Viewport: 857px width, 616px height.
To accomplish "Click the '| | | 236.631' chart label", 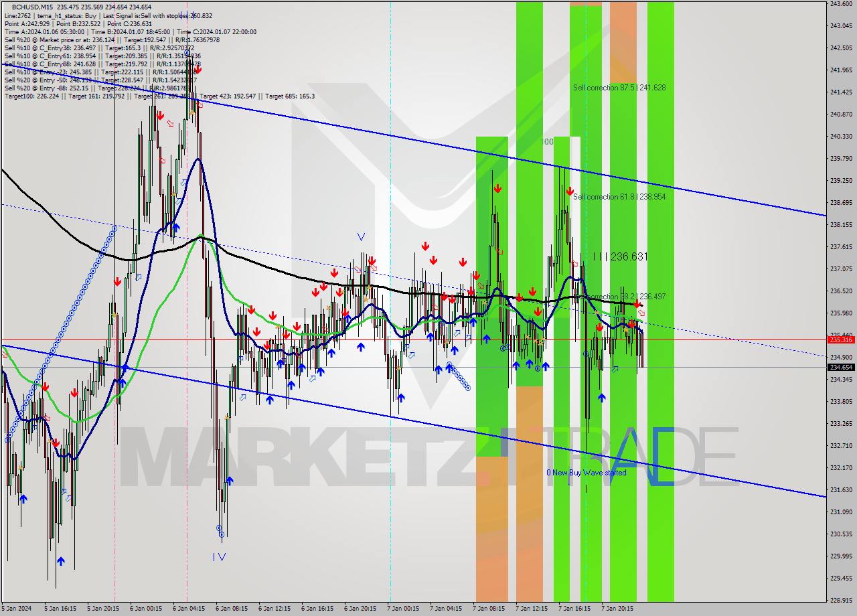I will [x=620, y=256].
